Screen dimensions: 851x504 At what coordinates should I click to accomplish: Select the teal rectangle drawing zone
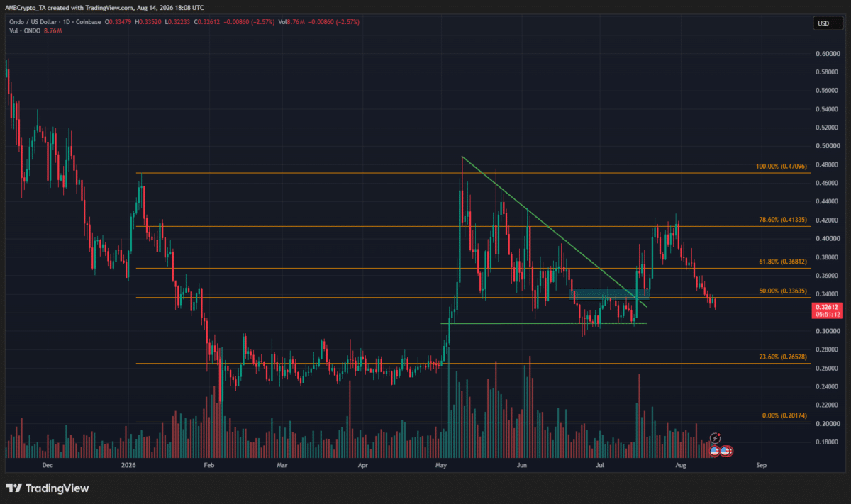pos(612,293)
